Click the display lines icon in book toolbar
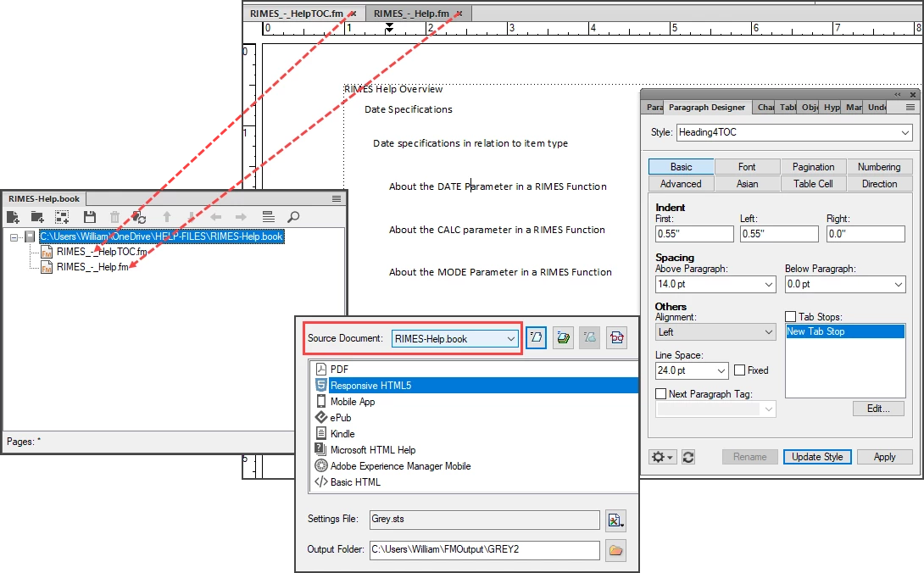 pyautogui.click(x=268, y=217)
